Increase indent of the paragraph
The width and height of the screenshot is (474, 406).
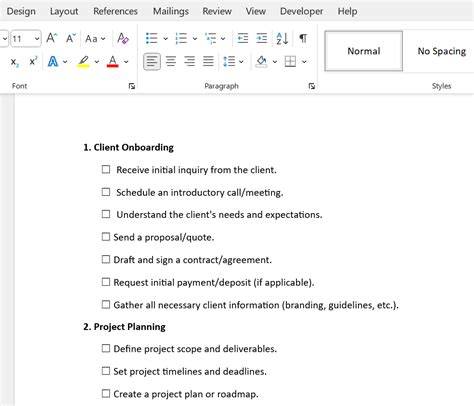point(262,38)
